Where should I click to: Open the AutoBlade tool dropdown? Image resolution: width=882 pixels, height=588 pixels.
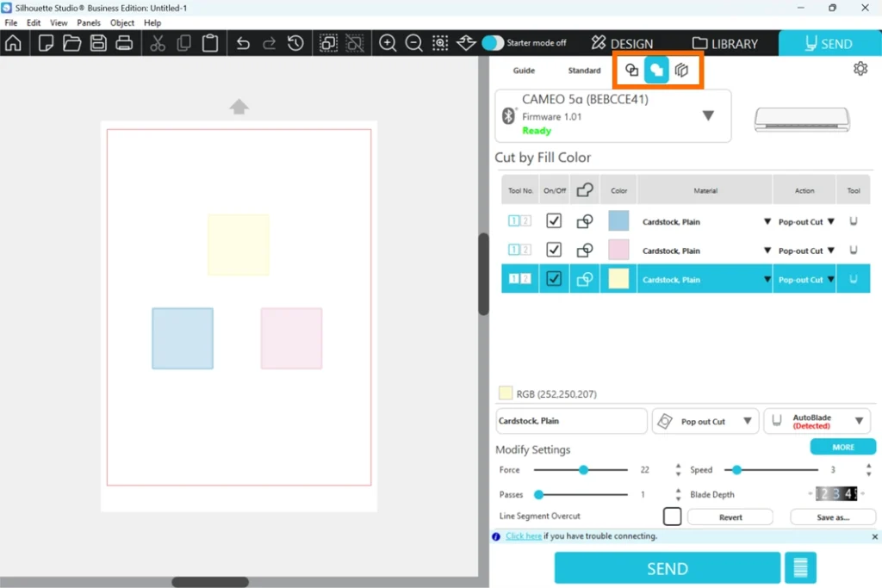[859, 421]
